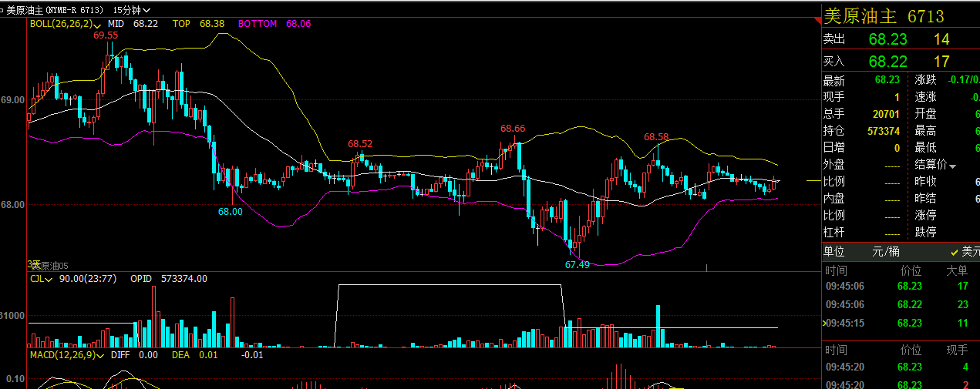Click the 68.00 price axis label
Viewport: 980px width, 389px height.
tap(12, 205)
